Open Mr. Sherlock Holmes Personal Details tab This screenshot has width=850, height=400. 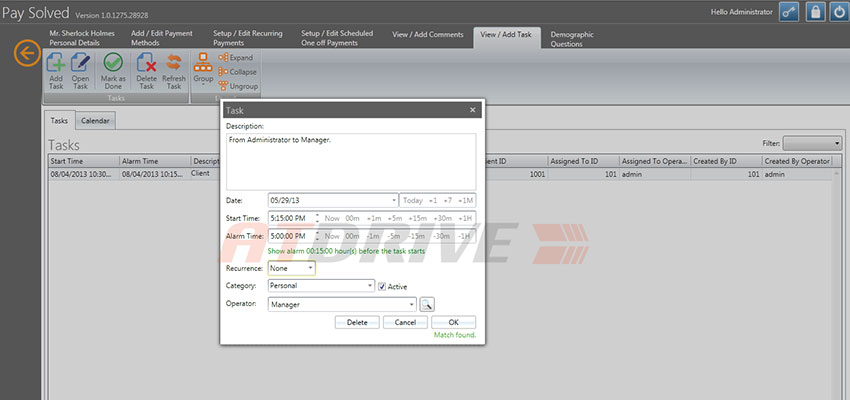tap(82, 38)
